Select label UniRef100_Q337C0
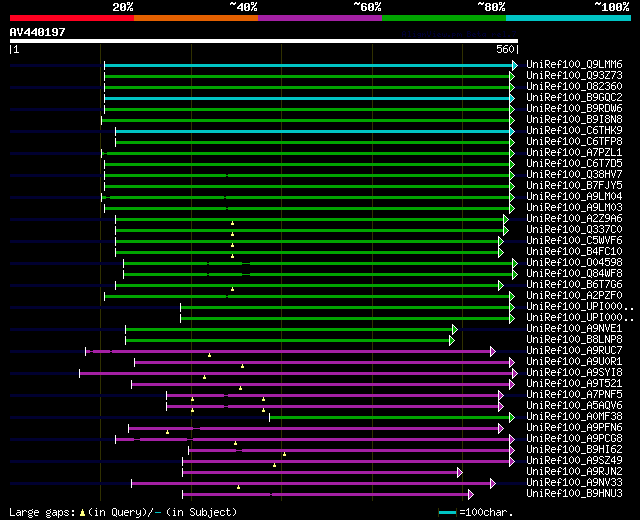Image resolution: width=640 pixels, height=520 pixels. [574, 230]
